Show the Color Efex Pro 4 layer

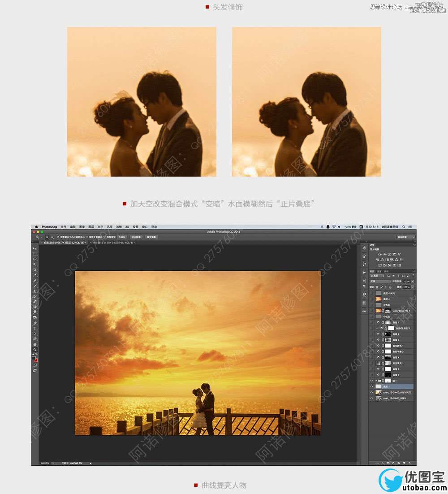point(371,311)
